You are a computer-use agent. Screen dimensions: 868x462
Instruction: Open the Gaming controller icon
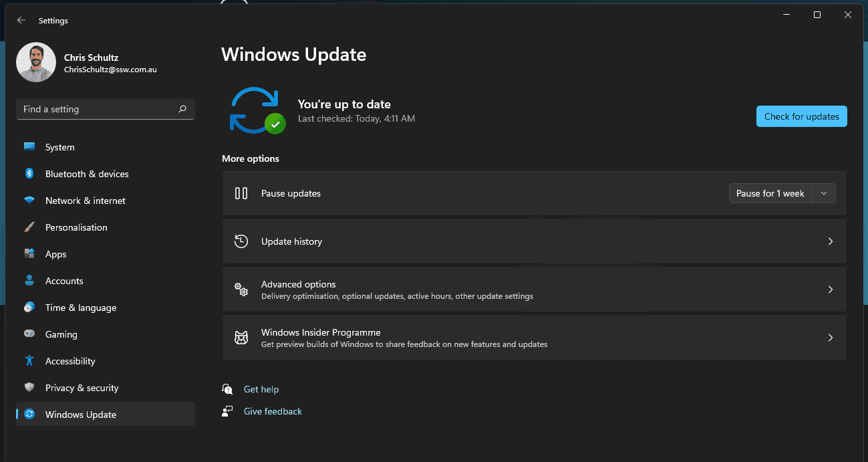tap(29, 334)
